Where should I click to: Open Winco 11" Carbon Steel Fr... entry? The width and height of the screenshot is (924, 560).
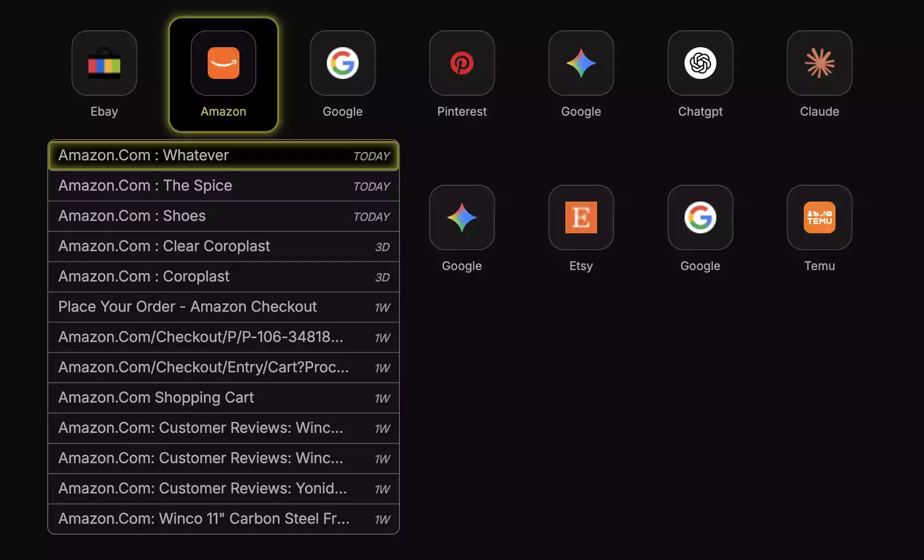[224, 519]
